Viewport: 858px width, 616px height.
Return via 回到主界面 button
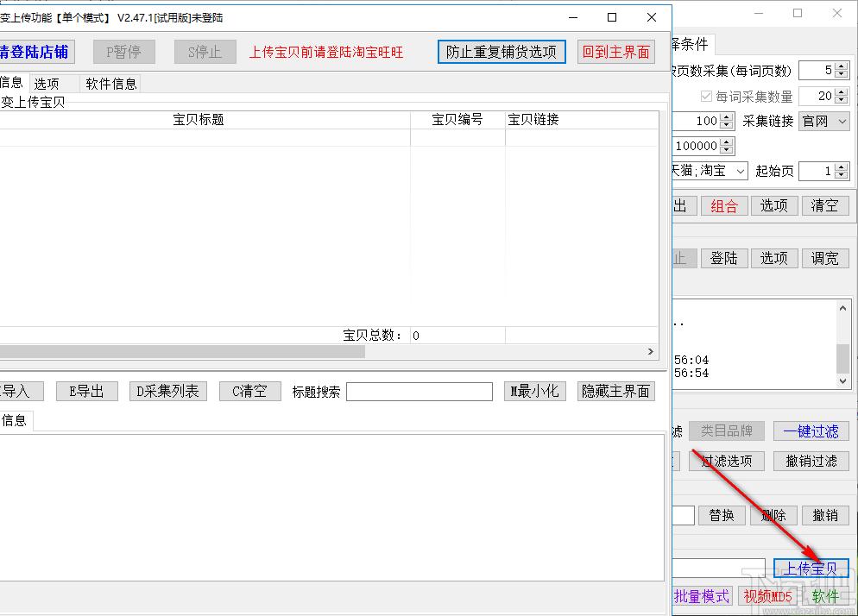tap(616, 52)
